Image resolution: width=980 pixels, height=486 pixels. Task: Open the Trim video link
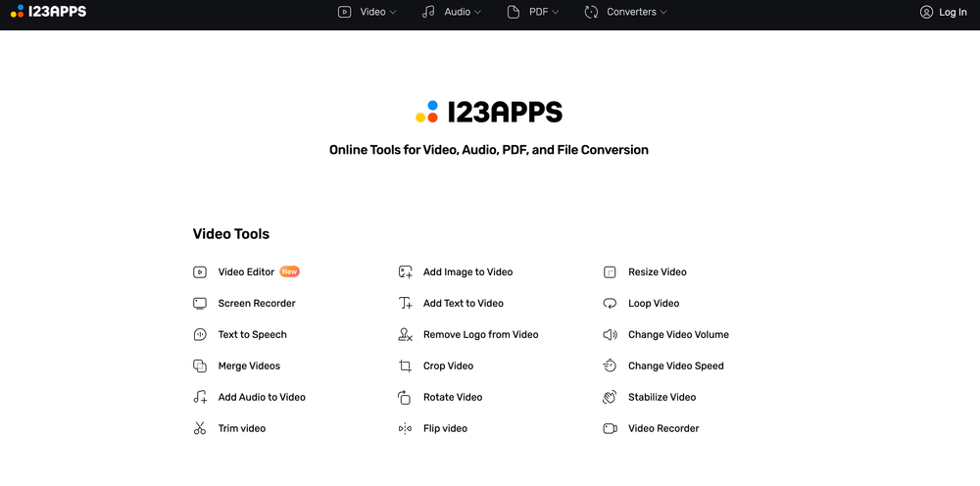point(242,428)
